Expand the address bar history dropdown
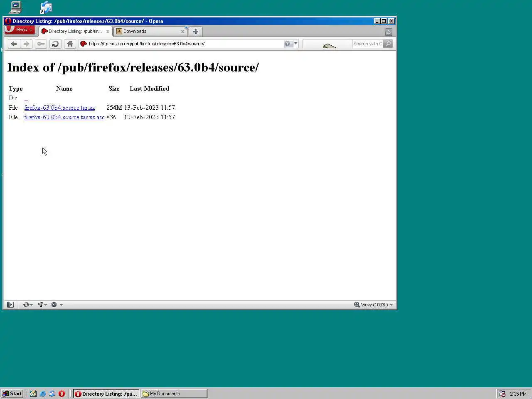The height and width of the screenshot is (399, 532). 296,44
